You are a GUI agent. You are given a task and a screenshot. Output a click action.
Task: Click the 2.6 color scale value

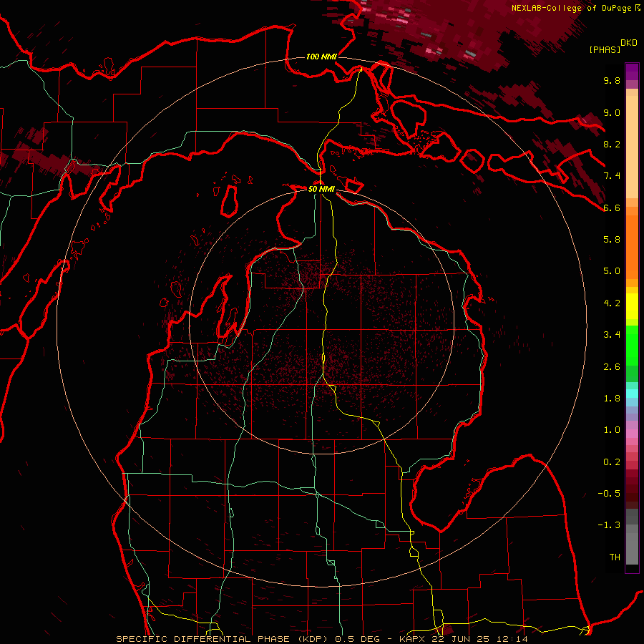612,367
